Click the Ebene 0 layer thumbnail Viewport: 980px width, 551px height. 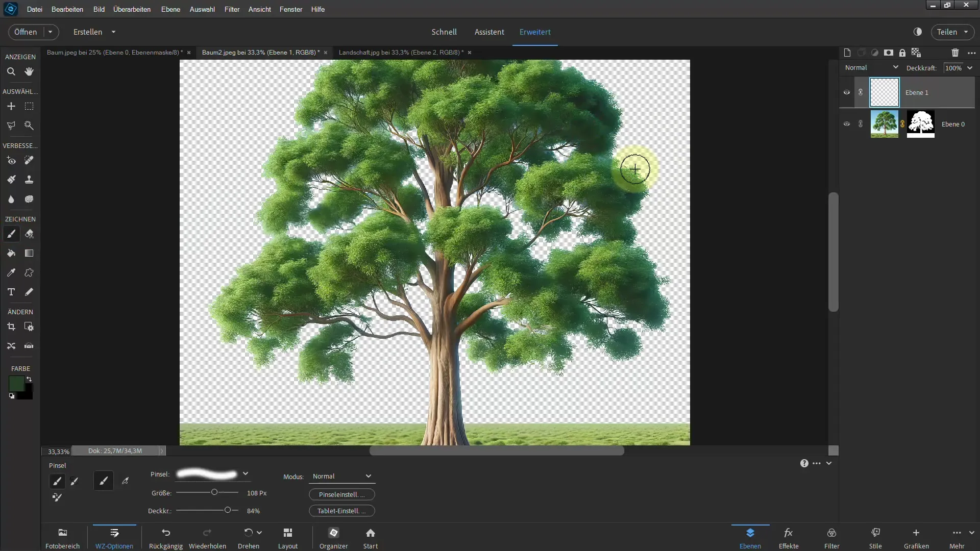coord(885,124)
